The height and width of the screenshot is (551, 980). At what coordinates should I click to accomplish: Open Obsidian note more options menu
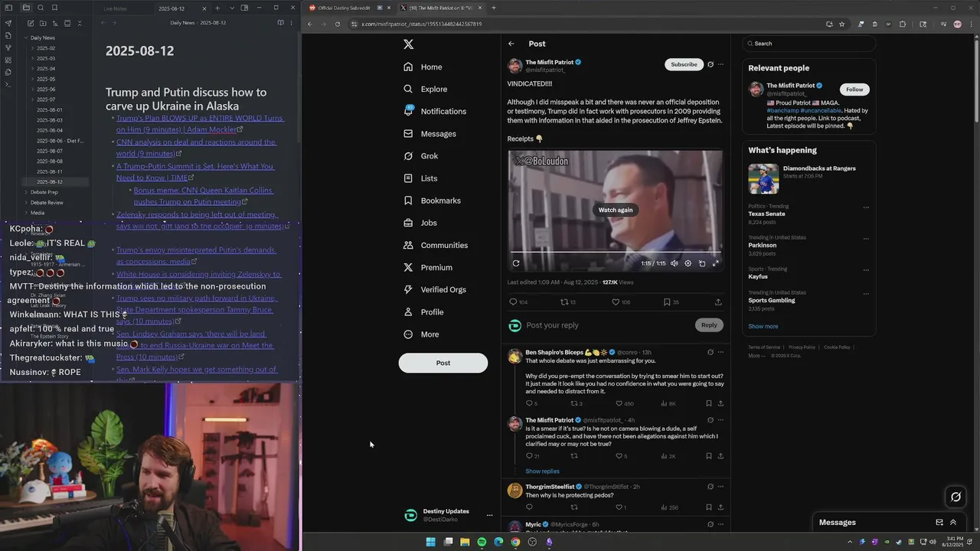(x=291, y=23)
